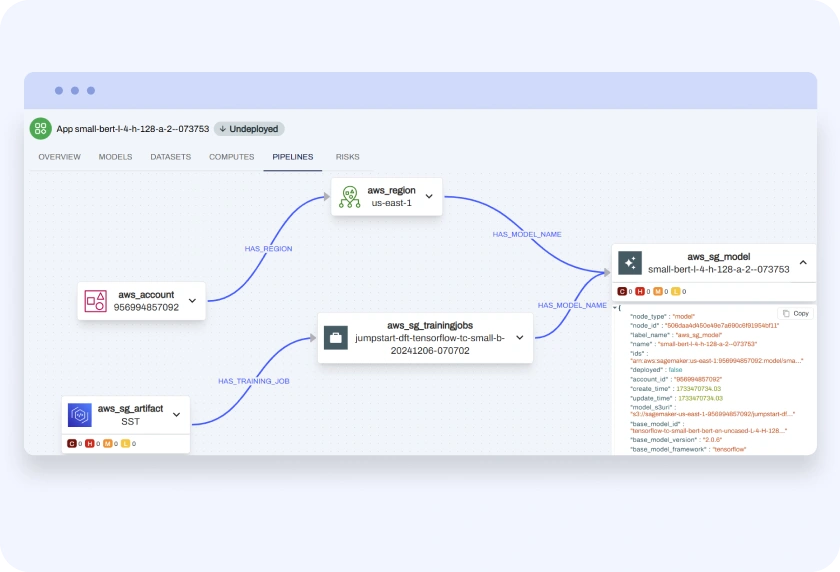The width and height of the screenshot is (840, 572).
Task: Click the "node_type" JSON line
Action: (663, 317)
